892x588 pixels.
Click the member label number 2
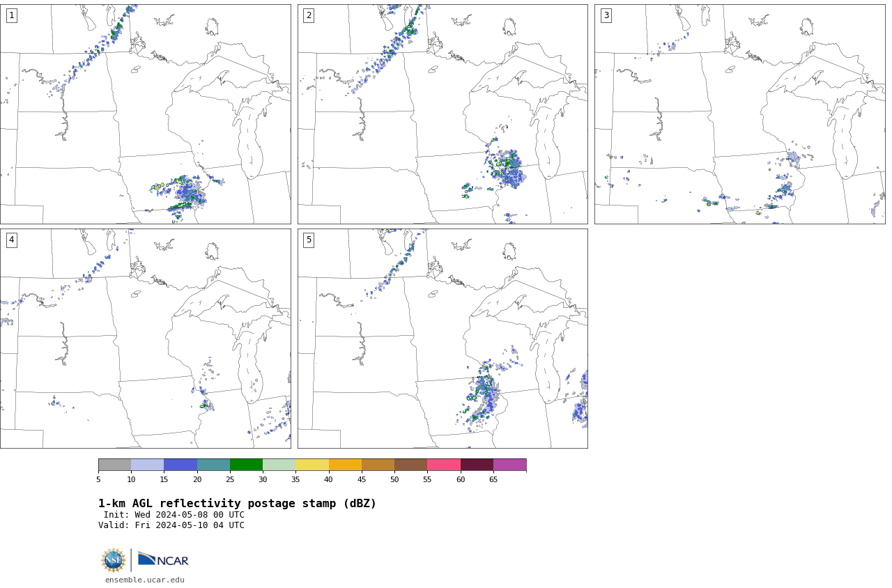click(309, 15)
